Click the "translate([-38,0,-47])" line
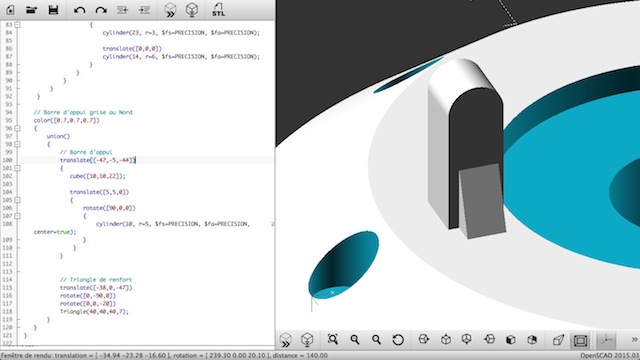The width and height of the screenshot is (640, 360). coord(96,288)
